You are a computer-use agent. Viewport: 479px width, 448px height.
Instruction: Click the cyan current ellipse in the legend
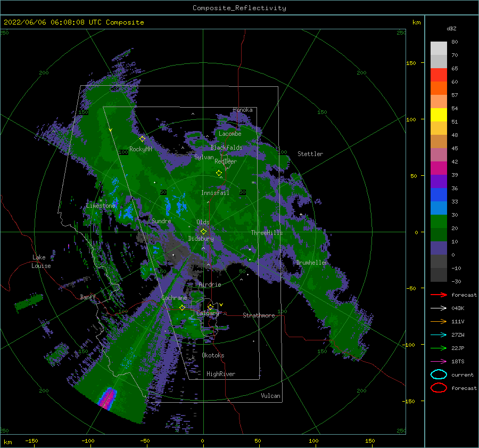(x=439, y=374)
